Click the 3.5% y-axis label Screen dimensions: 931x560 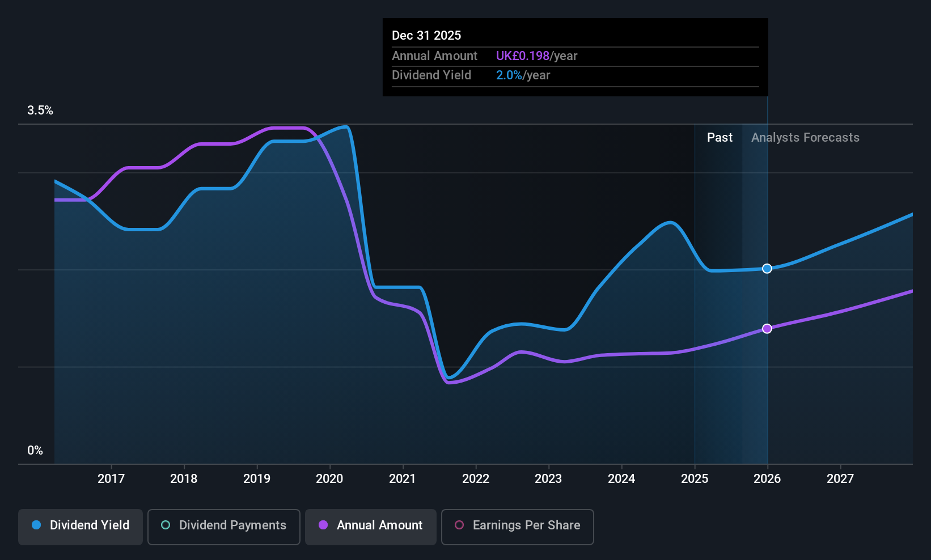click(x=40, y=111)
